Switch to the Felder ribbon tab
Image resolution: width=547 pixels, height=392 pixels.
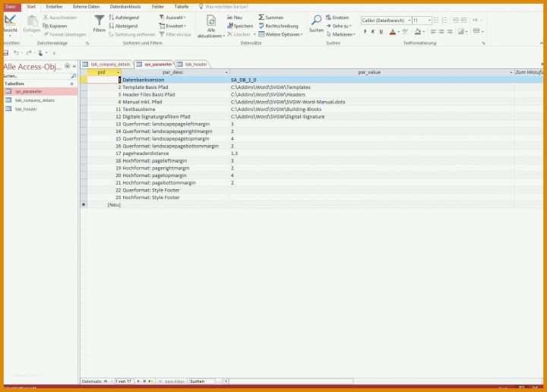(158, 7)
